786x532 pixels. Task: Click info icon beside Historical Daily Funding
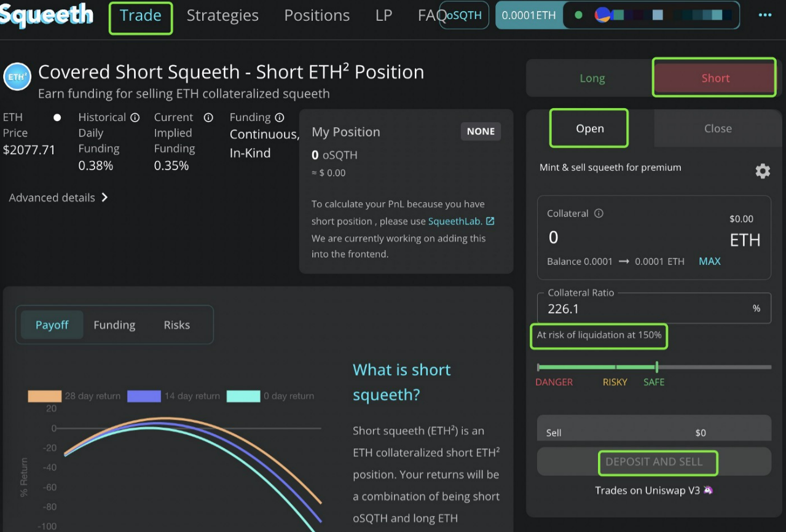point(135,117)
